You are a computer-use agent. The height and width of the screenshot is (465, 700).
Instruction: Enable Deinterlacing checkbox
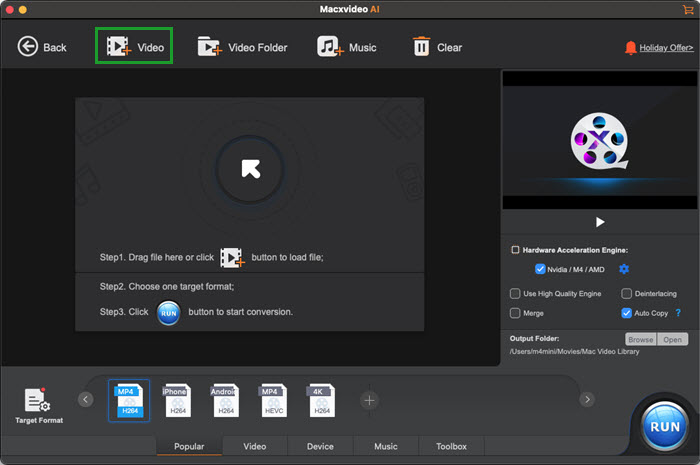click(626, 294)
